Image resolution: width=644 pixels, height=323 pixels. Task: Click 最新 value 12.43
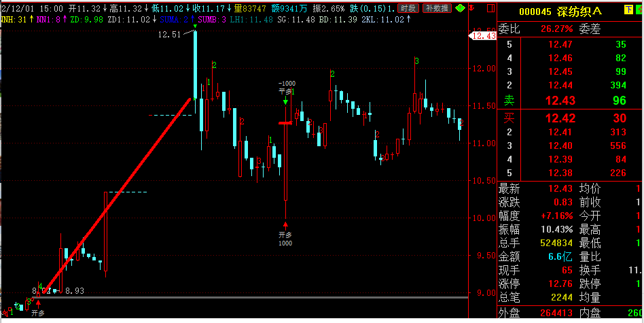coord(560,189)
